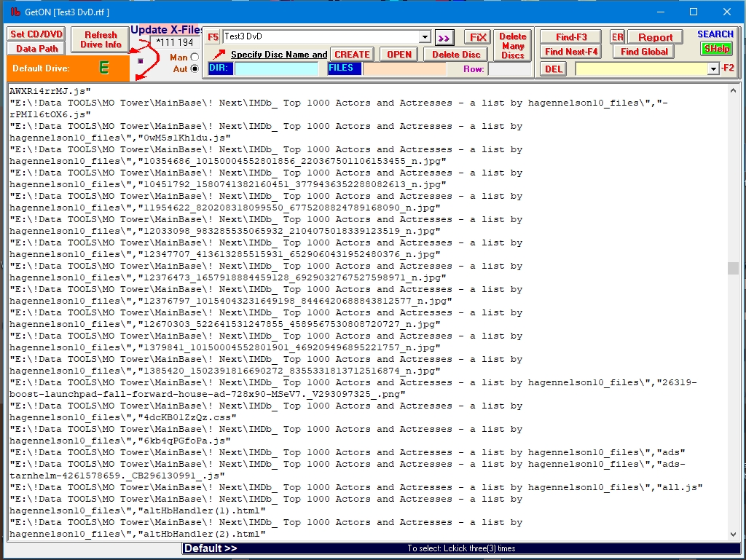Click the vertical scrollbar thumb in file list
Screen dimensions: 746x560
coord(733,268)
